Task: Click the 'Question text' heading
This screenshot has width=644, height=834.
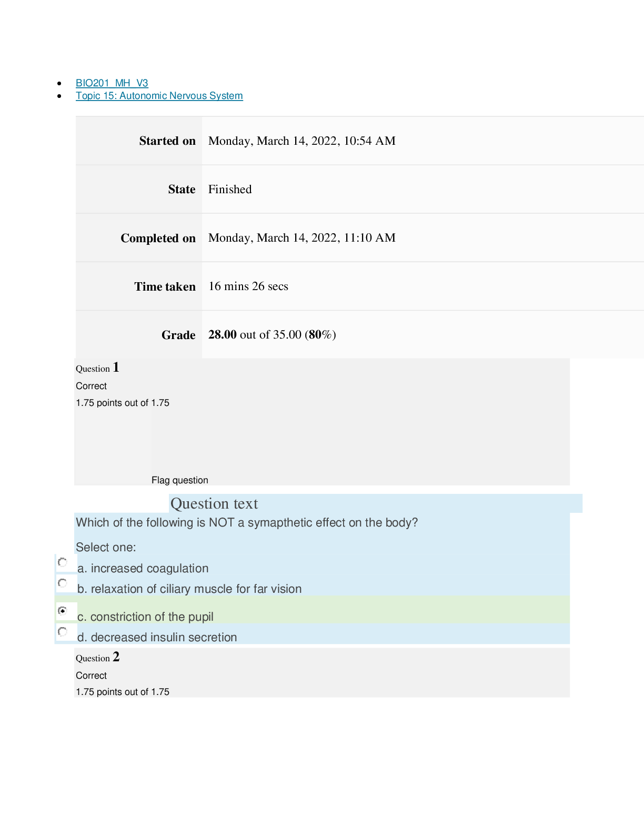Action: [214, 504]
